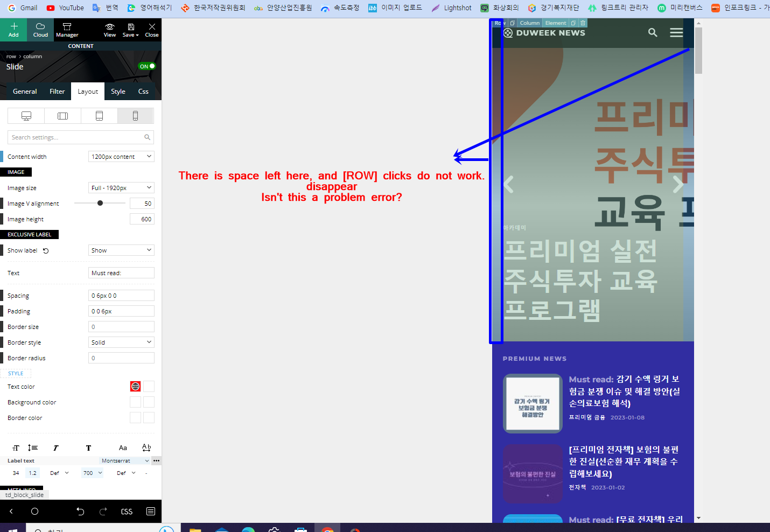The width and height of the screenshot is (770, 532).
Task: Reset the Show label setting
Action: [x=46, y=250]
